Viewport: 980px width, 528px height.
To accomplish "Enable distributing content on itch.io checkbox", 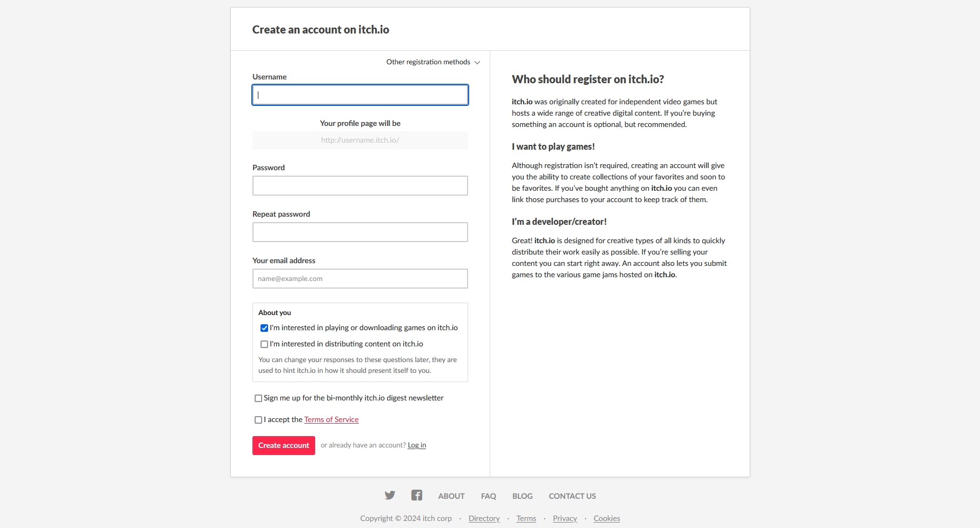I will pos(264,344).
